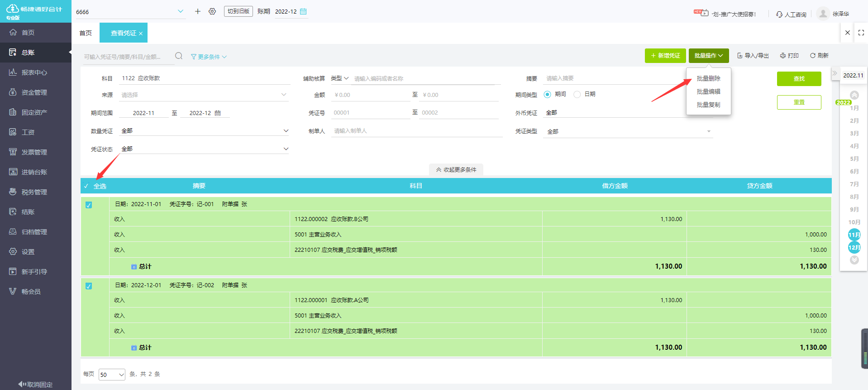868x390 pixels.
Task: Click the search magnifier icon
Action: [x=179, y=56]
